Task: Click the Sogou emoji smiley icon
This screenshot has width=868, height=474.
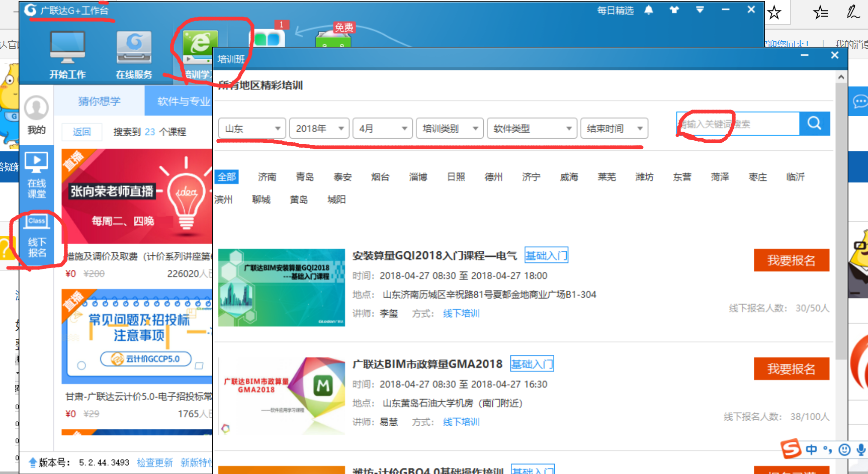Action: (844, 450)
